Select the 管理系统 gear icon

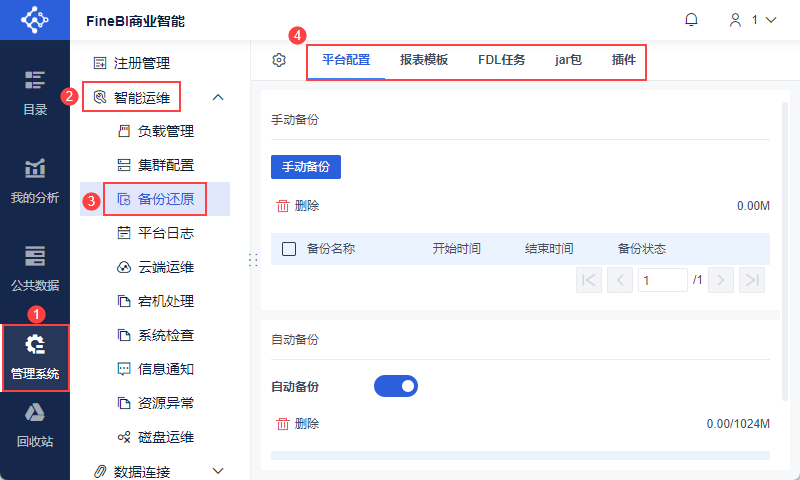point(35,345)
